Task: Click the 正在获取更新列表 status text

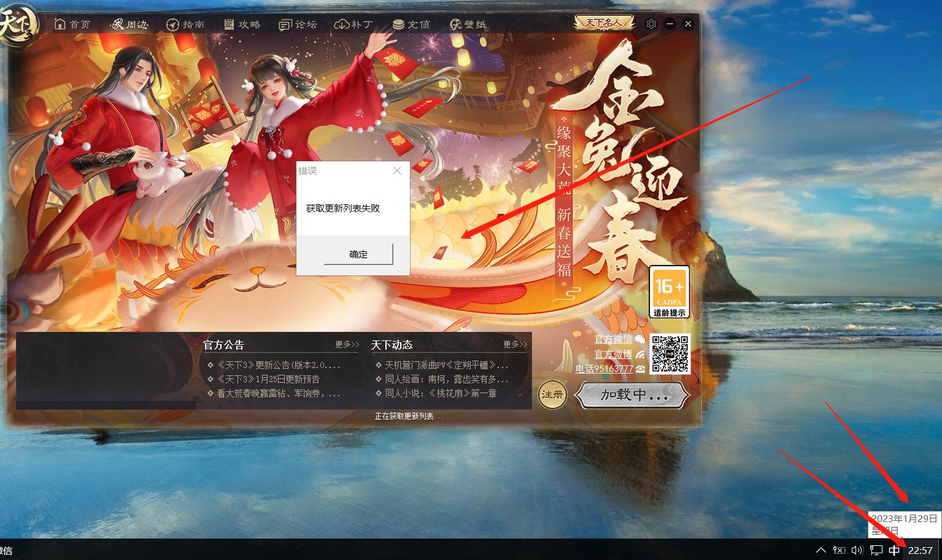Action: point(409,416)
